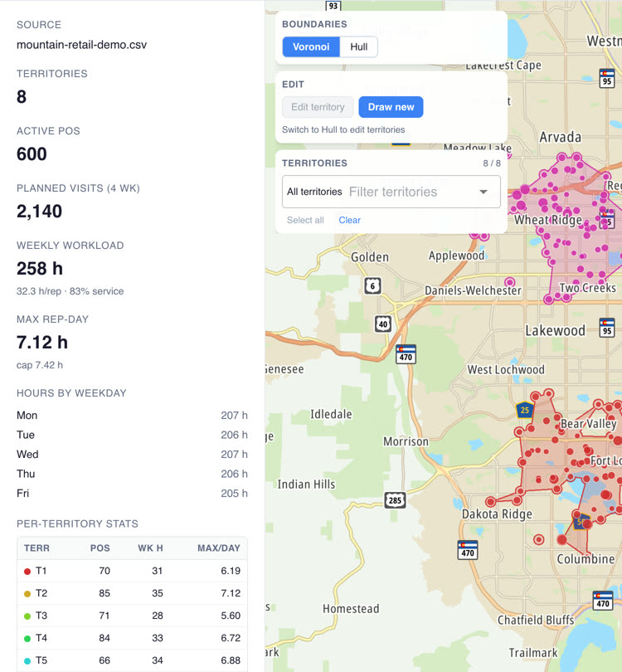Viewport: 622px width, 672px height.
Task: Click the weekly workload value 258 h
Action: 40,268
